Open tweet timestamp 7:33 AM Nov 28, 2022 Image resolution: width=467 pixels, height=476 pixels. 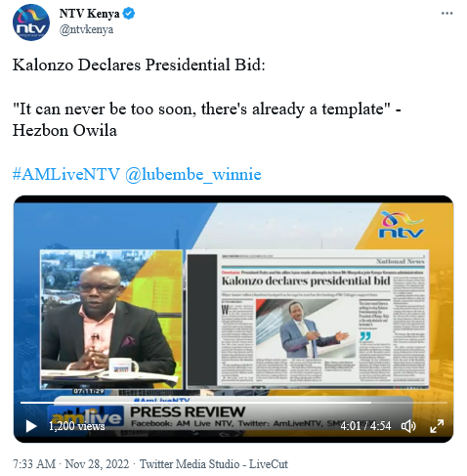click(70, 464)
